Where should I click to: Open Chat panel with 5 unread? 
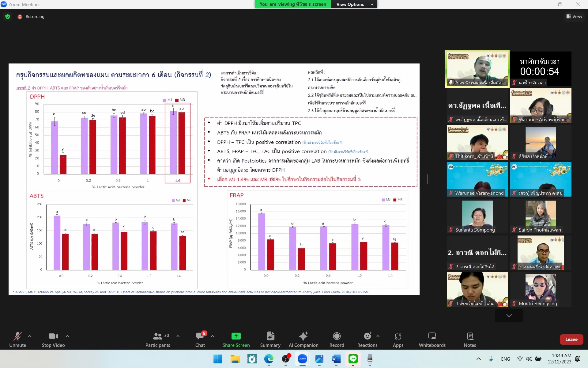pyautogui.click(x=200, y=336)
